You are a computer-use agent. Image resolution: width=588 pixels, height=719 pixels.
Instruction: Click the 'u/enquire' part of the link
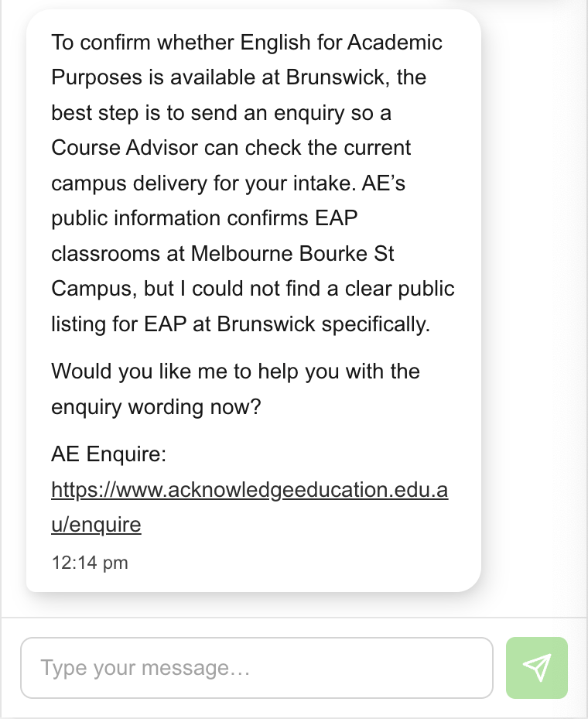(96, 525)
